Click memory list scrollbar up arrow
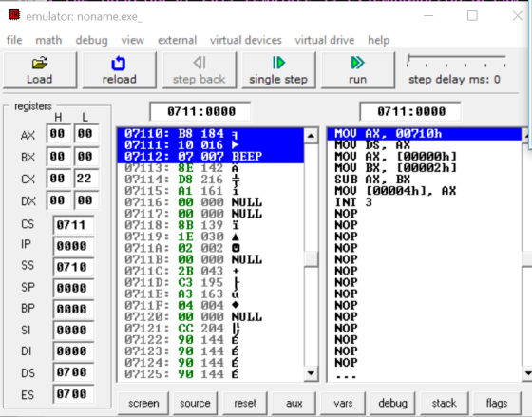This screenshot has height=417, width=532. [x=311, y=136]
